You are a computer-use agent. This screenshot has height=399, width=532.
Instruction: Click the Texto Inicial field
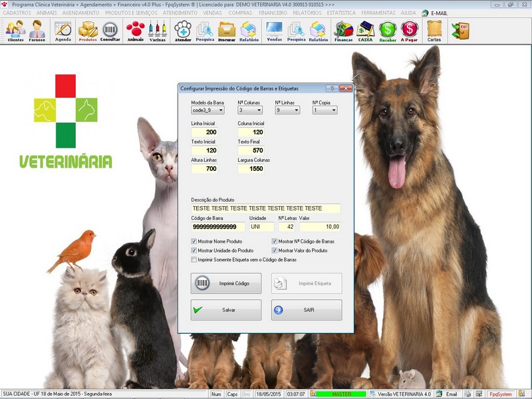click(204, 150)
